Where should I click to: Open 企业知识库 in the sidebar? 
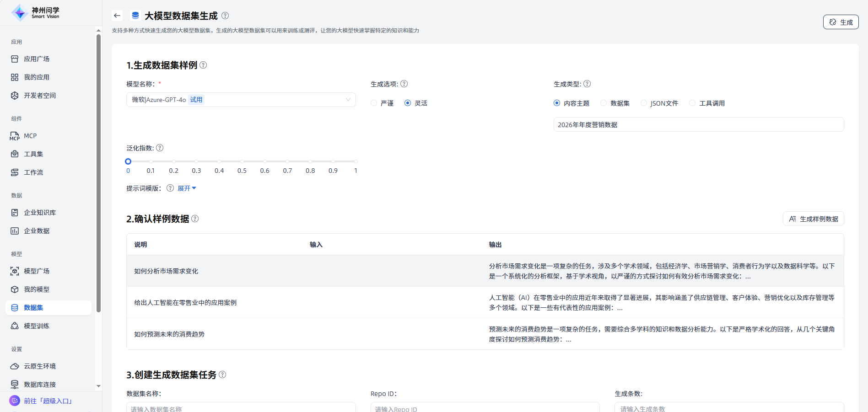coord(40,213)
